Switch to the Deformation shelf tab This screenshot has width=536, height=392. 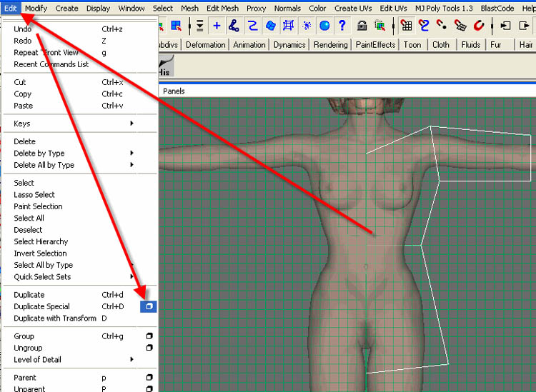coord(205,44)
